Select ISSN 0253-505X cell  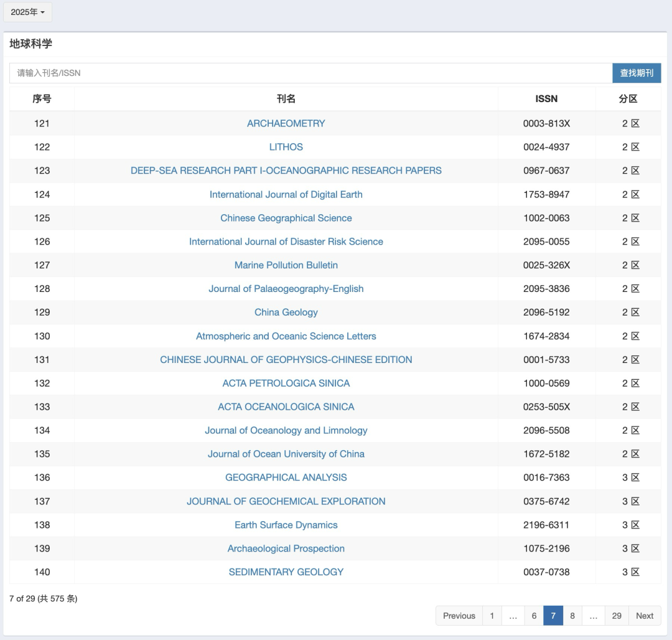pyautogui.click(x=546, y=407)
